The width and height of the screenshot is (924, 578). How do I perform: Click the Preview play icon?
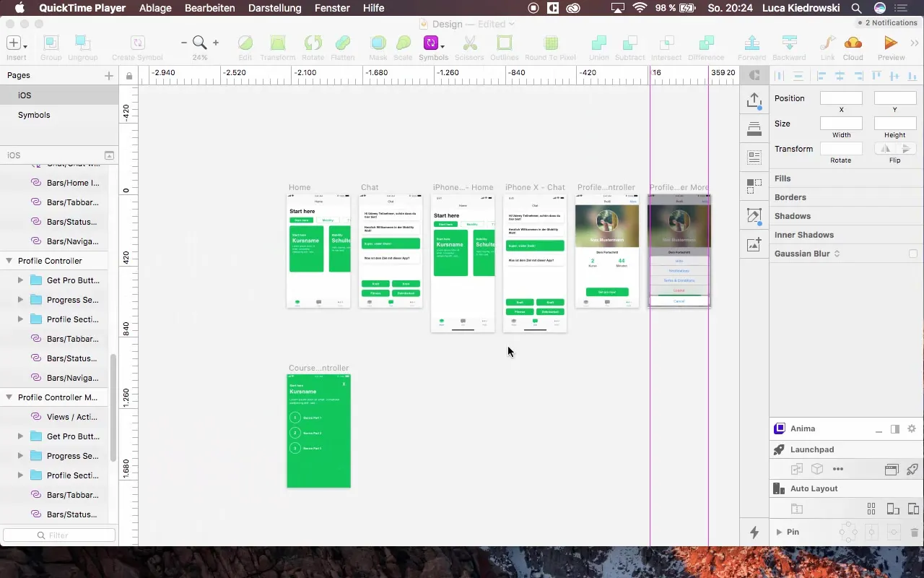tap(891, 43)
